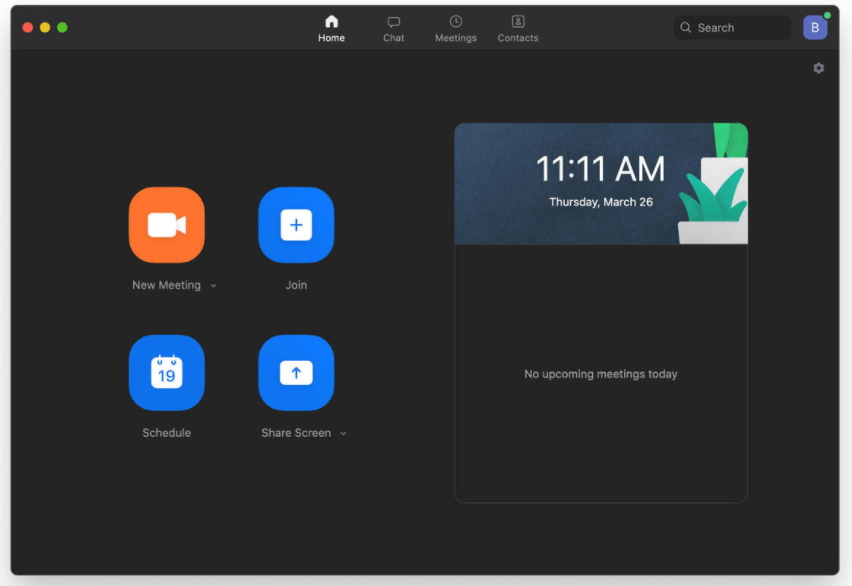Maximize the window with the green button
Image resolution: width=852 pixels, height=586 pixels.
pos(62,28)
